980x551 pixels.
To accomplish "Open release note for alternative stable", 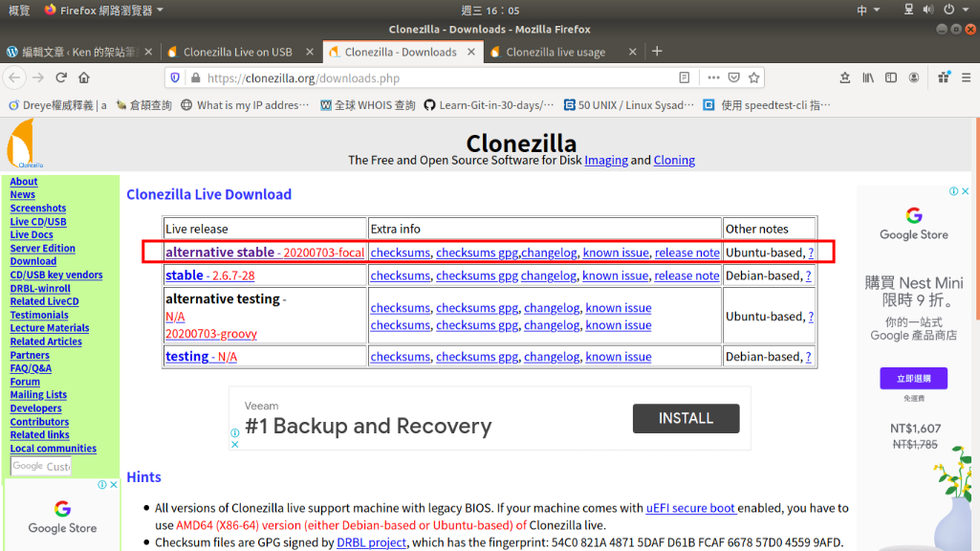I will 686,253.
